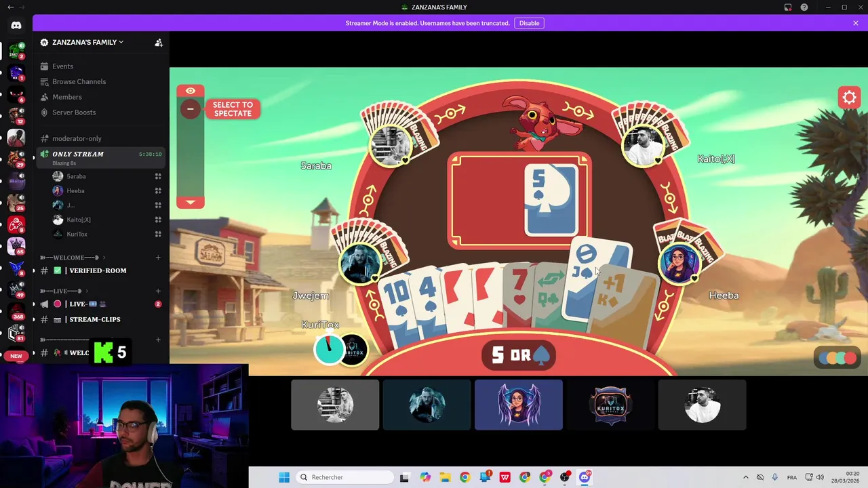Open the color palette dots button

838,358
